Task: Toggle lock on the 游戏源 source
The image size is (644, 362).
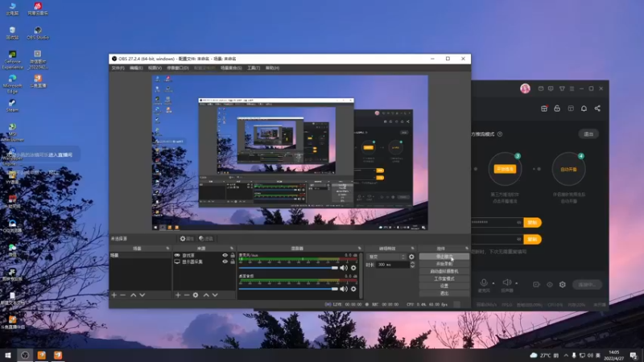Action: pos(233,255)
